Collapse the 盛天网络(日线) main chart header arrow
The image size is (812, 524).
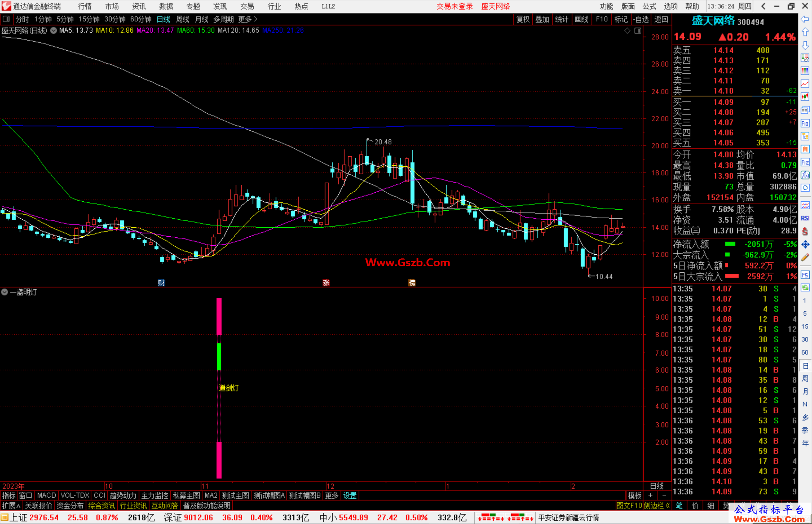(54, 30)
